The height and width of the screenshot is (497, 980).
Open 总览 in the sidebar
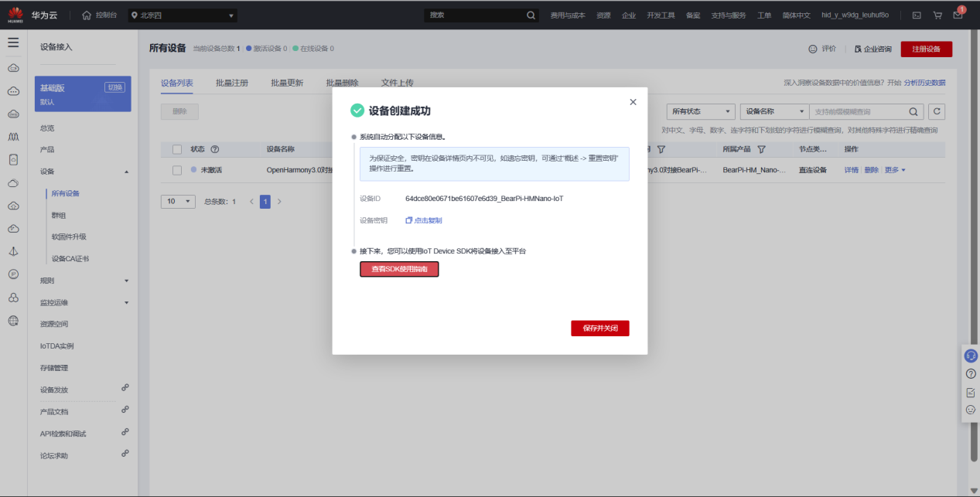point(47,128)
